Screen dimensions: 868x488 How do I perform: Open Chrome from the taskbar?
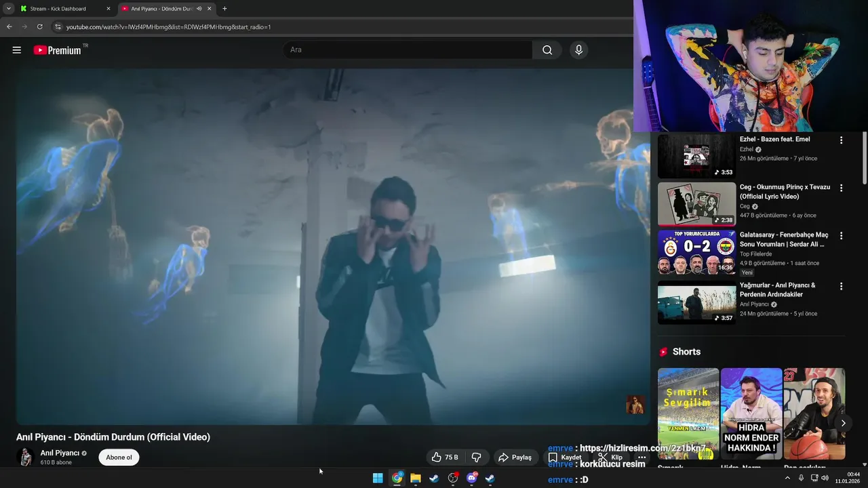397,479
